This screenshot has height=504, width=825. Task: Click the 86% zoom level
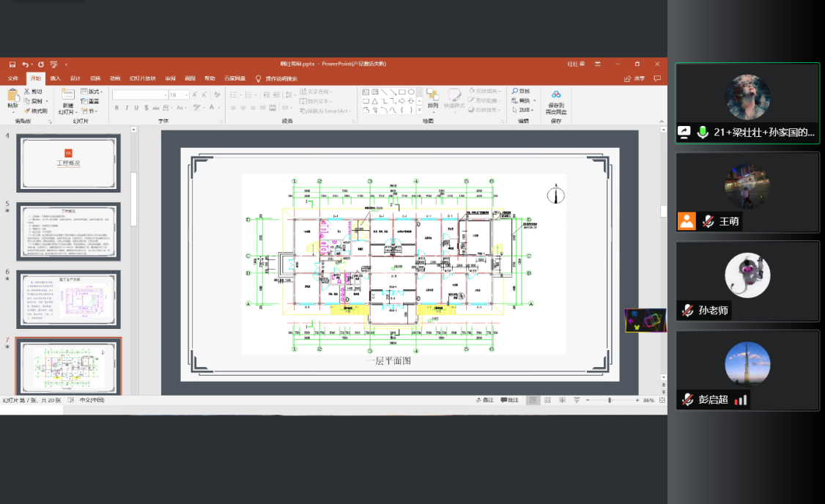(648, 401)
